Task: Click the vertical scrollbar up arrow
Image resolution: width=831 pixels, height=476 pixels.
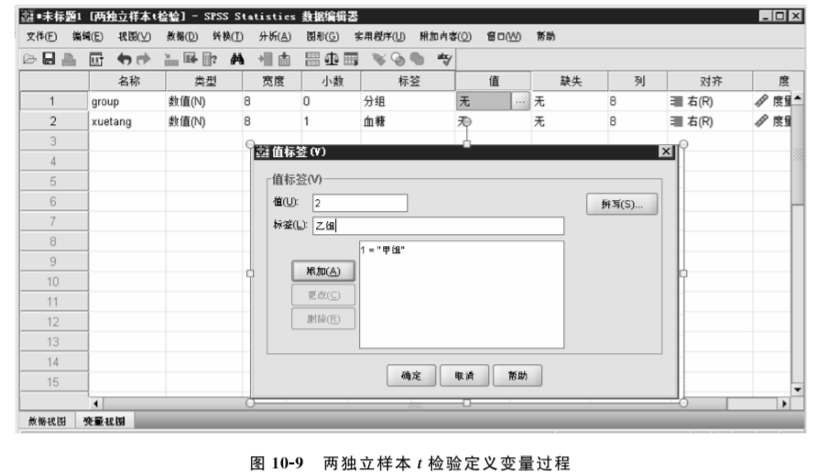Action: [x=798, y=98]
